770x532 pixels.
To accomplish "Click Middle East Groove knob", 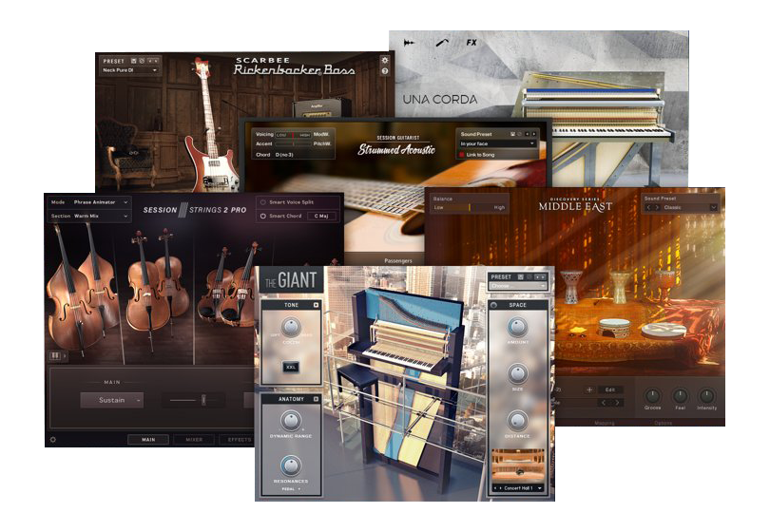I will [652, 395].
